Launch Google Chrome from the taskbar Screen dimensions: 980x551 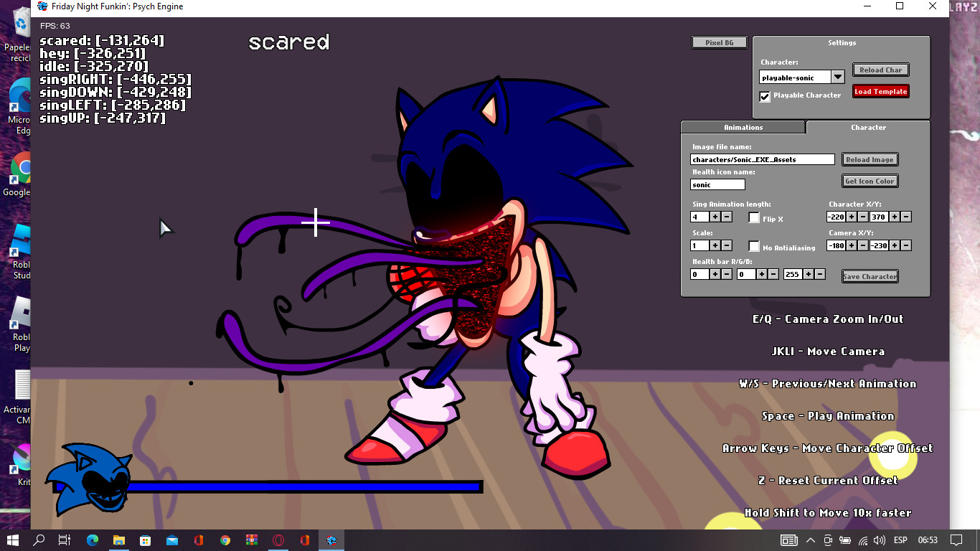tap(225, 540)
